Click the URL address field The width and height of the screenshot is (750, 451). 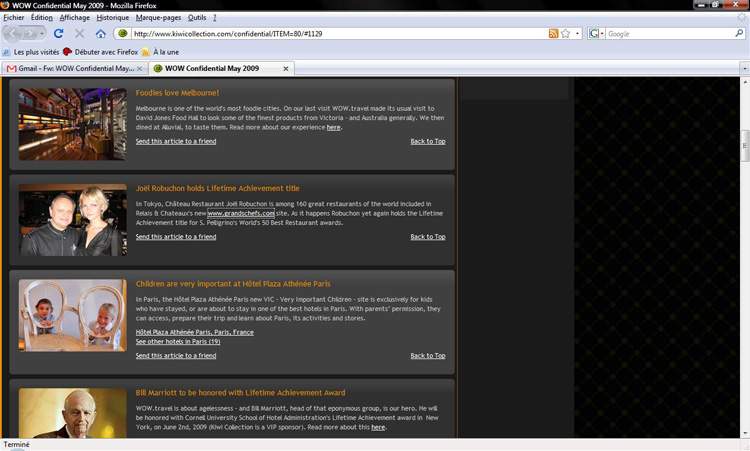339,33
